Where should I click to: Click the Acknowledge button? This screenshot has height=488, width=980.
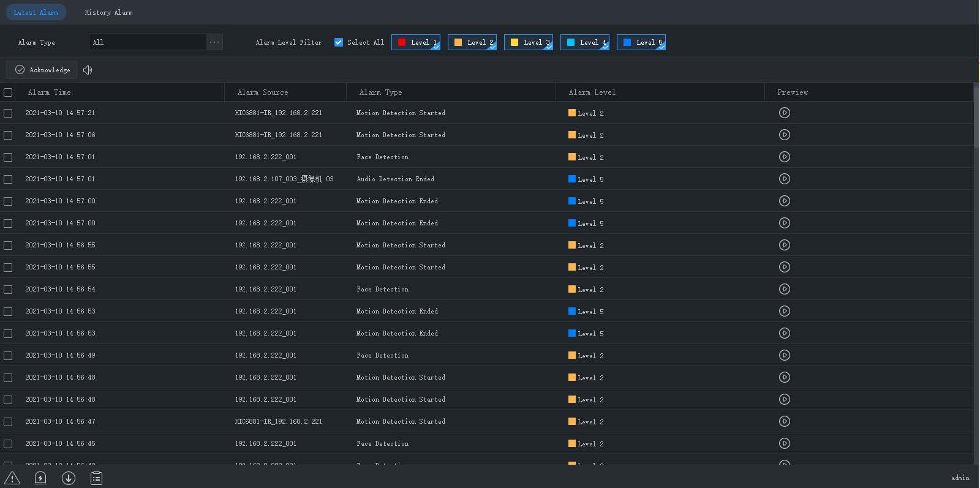[42, 70]
